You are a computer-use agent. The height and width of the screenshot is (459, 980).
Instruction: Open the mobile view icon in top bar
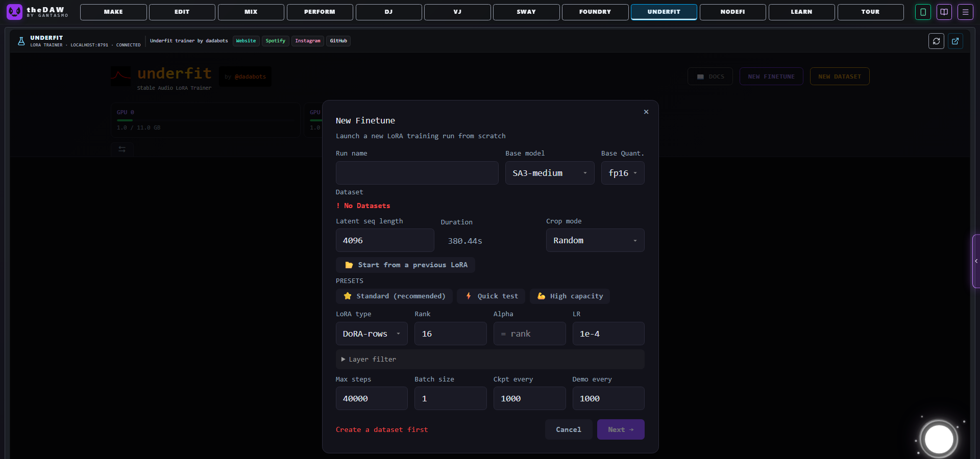pyautogui.click(x=923, y=12)
